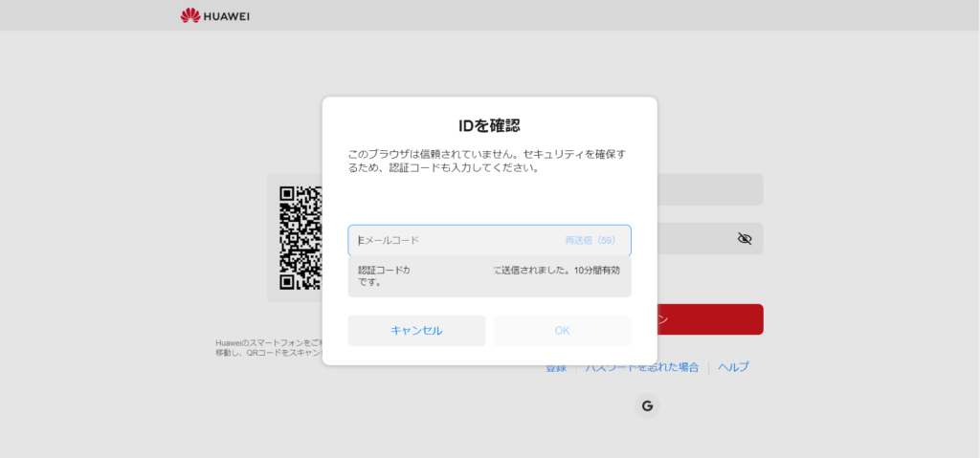Click the 認証コード sent notice box

[488, 276]
